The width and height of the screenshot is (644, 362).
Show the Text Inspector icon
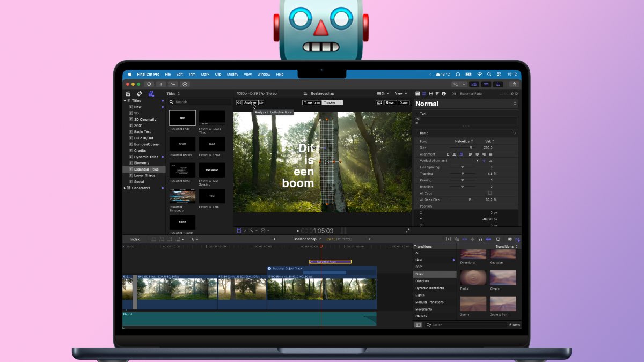(x=424, y=93)
